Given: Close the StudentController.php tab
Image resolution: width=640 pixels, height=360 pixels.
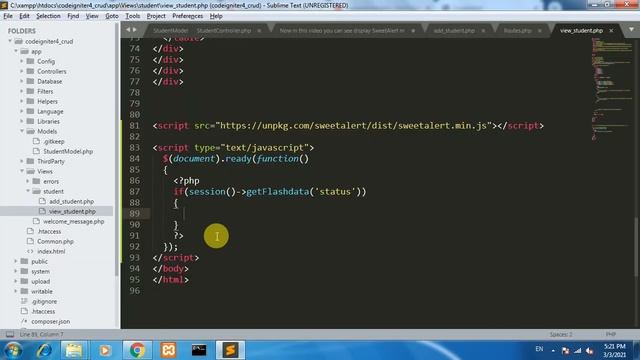Looking at the screenshot, I should click(x=259, y=31).
